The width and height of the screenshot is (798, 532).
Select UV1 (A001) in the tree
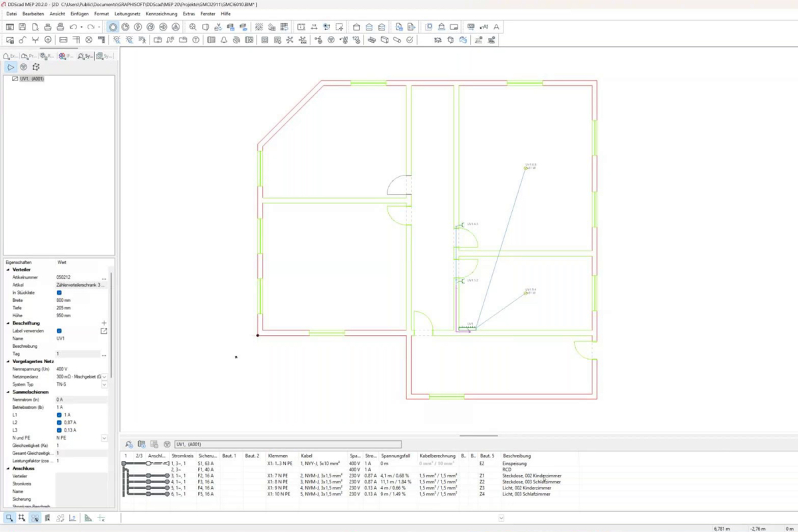32,79
